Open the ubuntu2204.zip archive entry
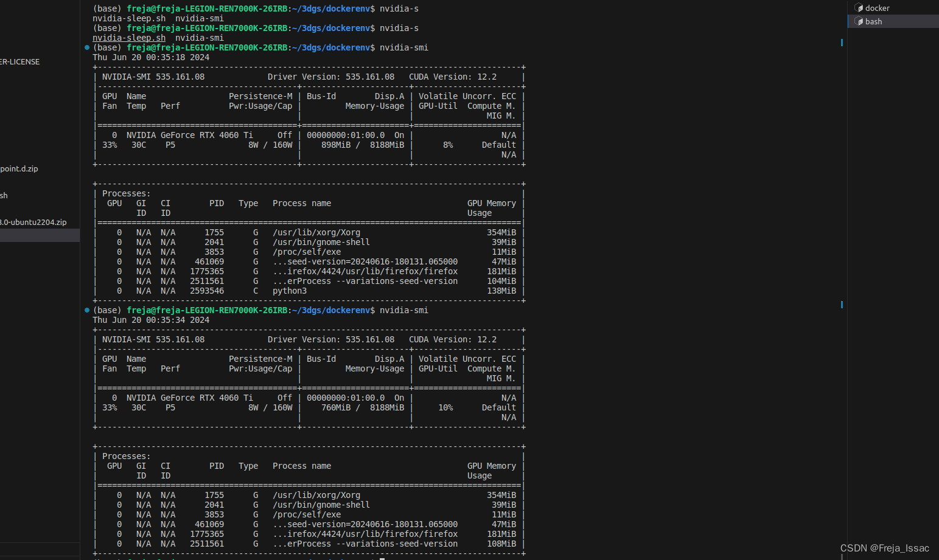The height and width of the screenshot is (560, 939). point(33,222)
